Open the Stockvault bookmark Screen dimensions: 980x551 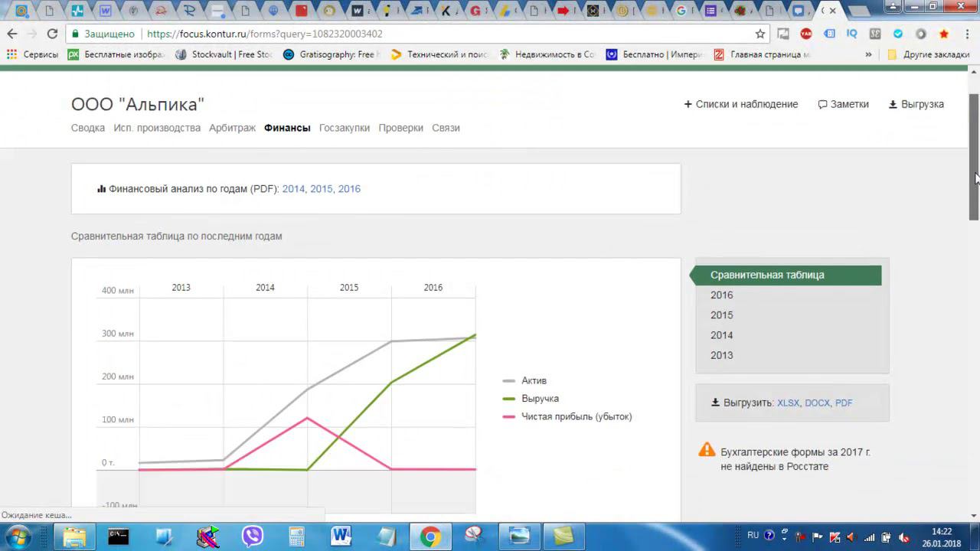click(224, 54)
